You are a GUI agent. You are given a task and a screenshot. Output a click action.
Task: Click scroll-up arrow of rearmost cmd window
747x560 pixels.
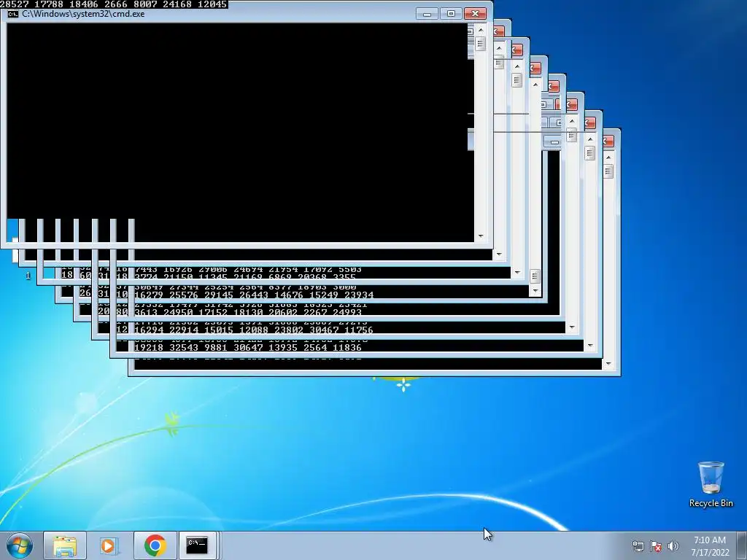tap(608, 157)
